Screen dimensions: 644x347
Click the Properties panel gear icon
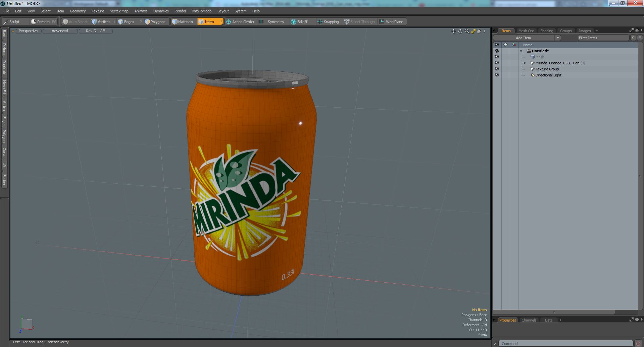tap(637, 320)
